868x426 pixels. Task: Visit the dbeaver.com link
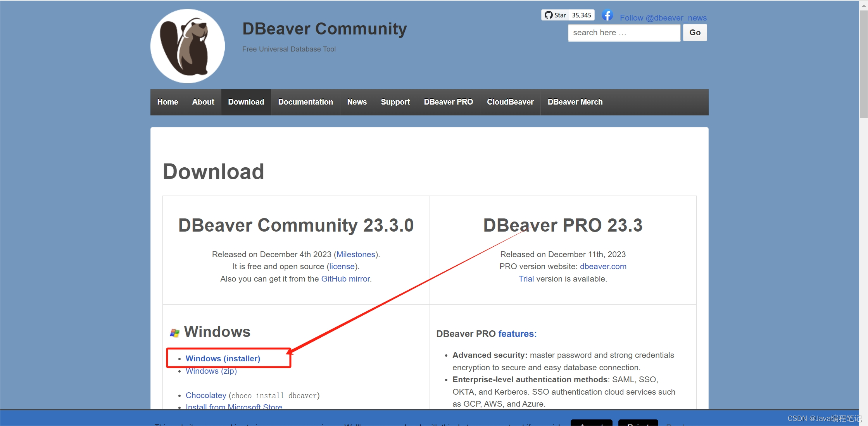(x=603, y=266)
